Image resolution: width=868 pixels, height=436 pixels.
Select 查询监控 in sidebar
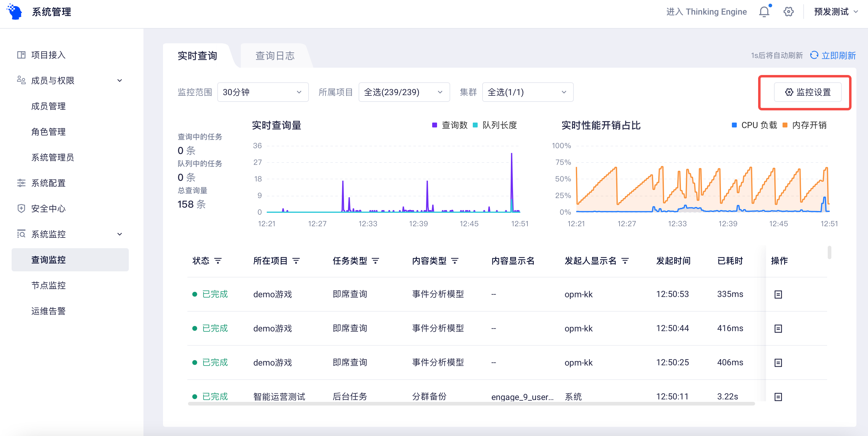pyautogui.click(x=70, y=259)
